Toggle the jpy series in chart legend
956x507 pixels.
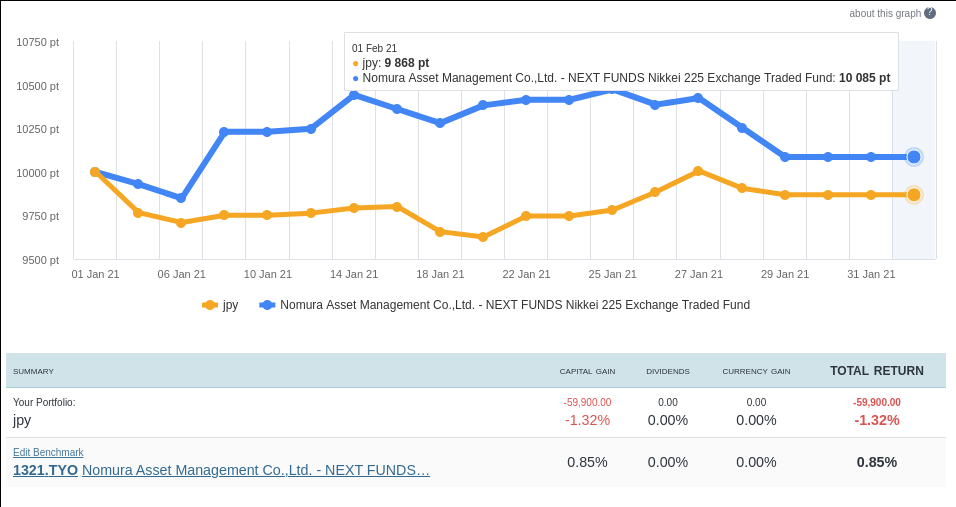click(221, 305)
